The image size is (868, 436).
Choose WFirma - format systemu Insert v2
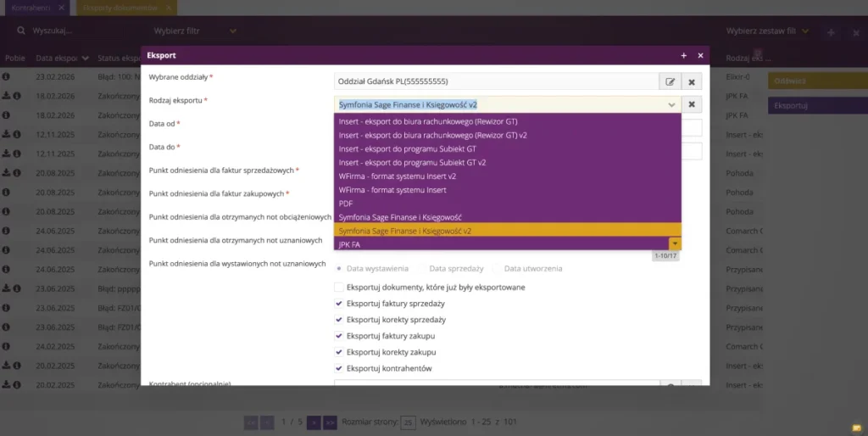pos(507,176)
